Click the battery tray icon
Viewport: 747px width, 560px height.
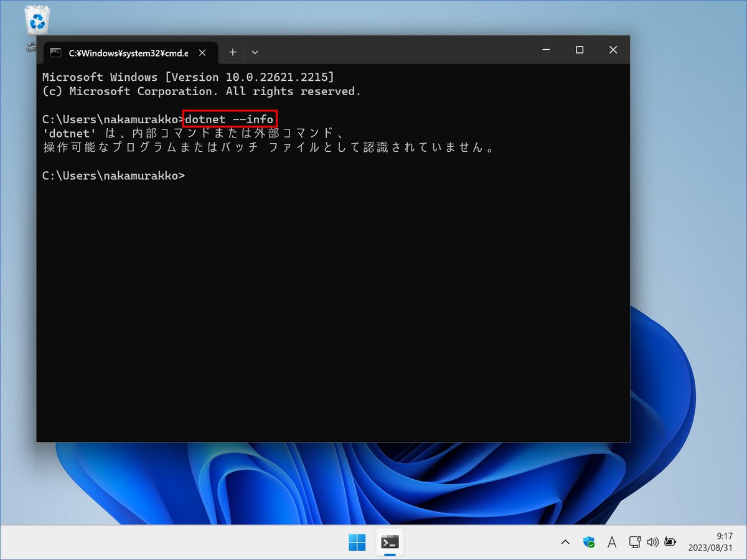click(670, 542)
